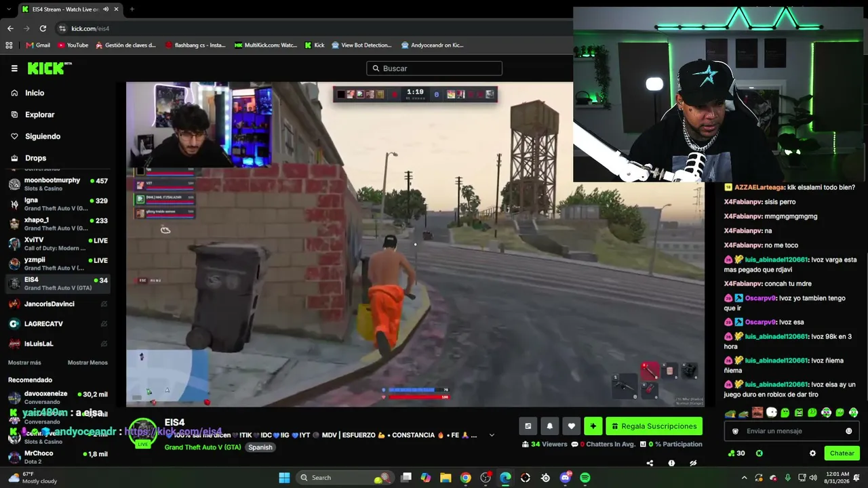This screenshot has height=488, width=868.
Task: Open the Kick hamburger sidebar menu
Action: (14, 68)
